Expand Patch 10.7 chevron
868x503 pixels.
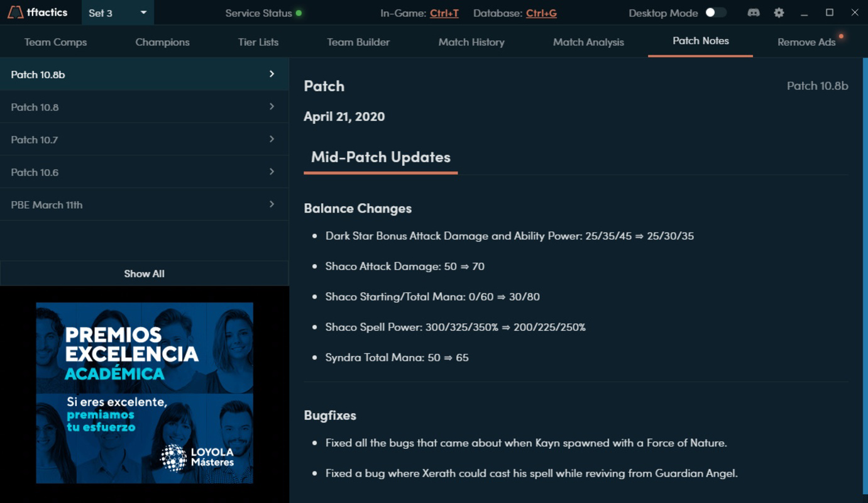click(272, 140)
